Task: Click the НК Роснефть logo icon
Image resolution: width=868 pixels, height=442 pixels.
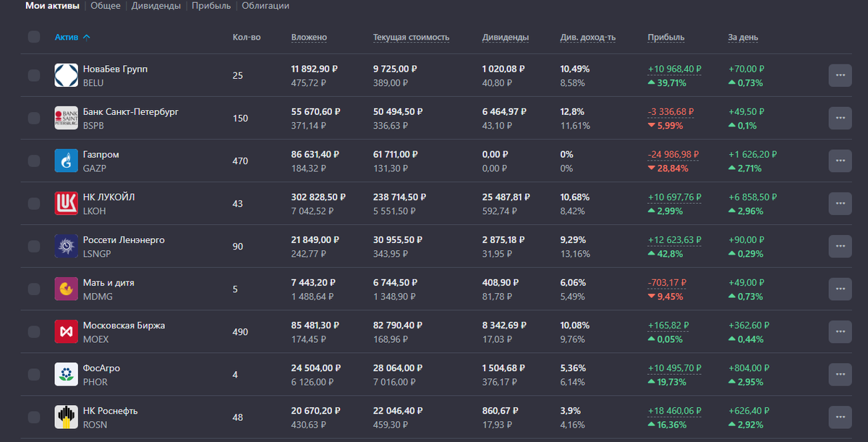Action: (67, 417)
